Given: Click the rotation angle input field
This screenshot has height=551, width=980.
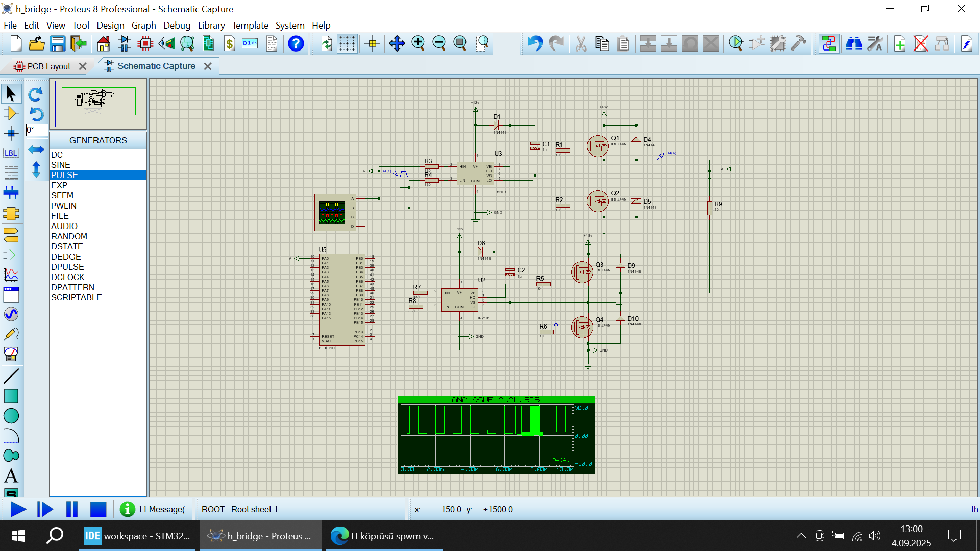Looking at the screenshot, I should 36,130.
